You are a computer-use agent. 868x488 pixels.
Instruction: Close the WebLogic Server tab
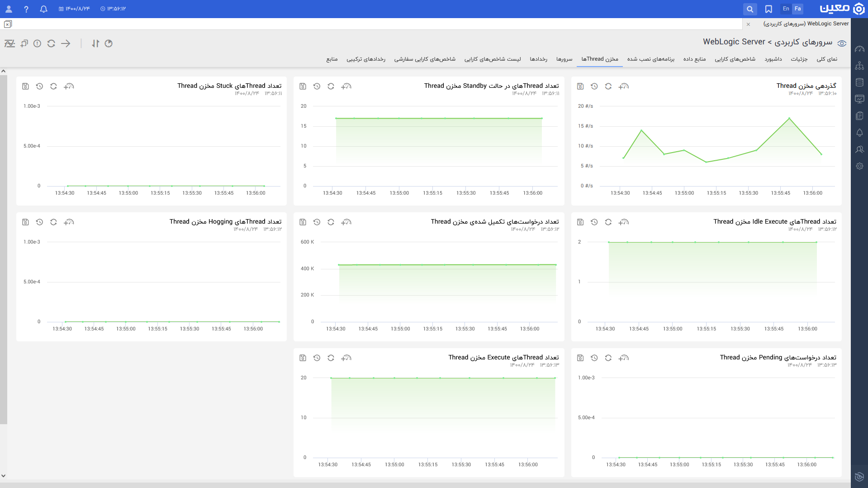tap(748, 24)
